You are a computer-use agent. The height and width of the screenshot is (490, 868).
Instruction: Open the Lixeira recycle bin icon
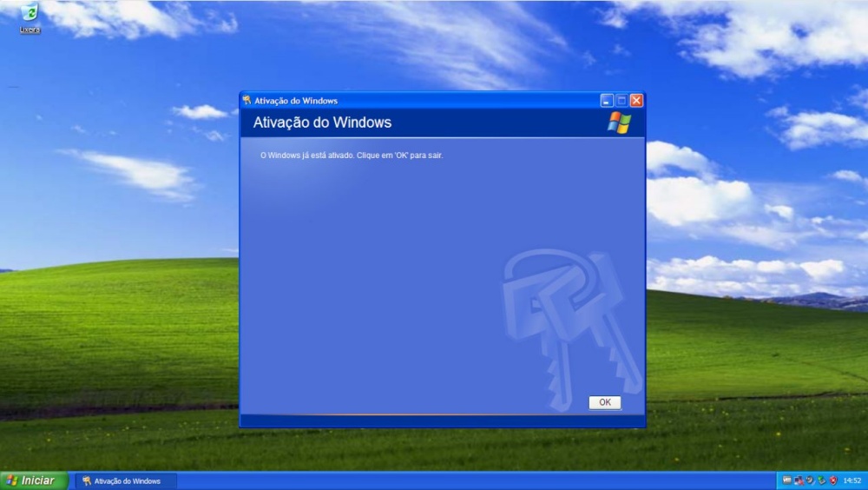click(x=30, y=17)
